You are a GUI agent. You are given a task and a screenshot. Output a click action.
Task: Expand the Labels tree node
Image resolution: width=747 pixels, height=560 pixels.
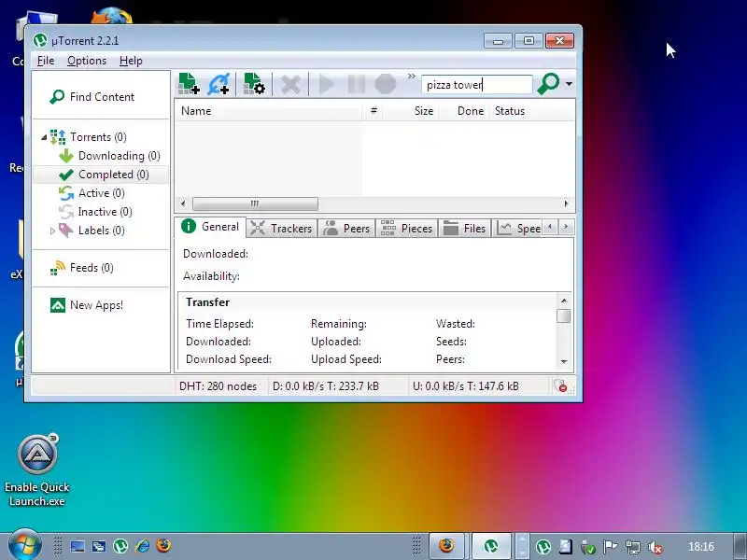click(x=52, y=231)
